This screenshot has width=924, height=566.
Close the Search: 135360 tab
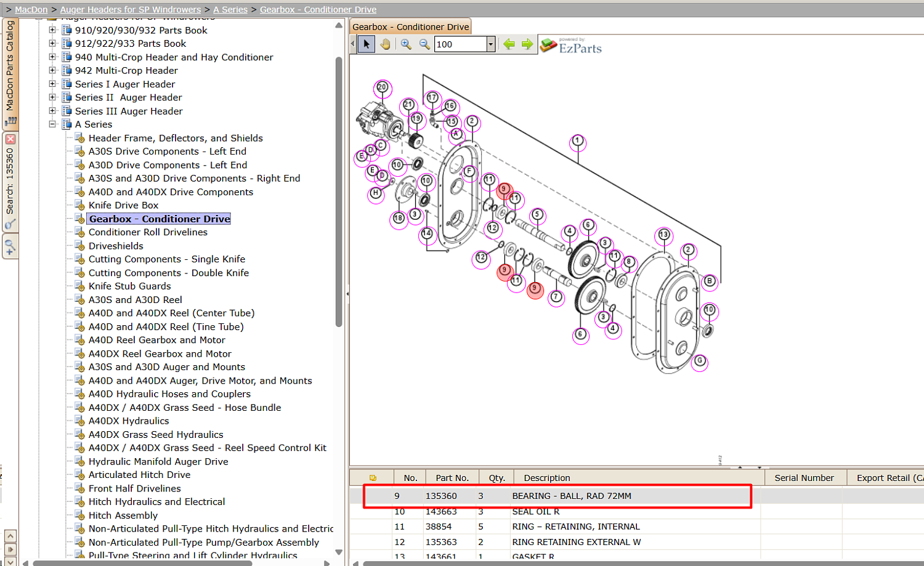(x=10, y=139)
